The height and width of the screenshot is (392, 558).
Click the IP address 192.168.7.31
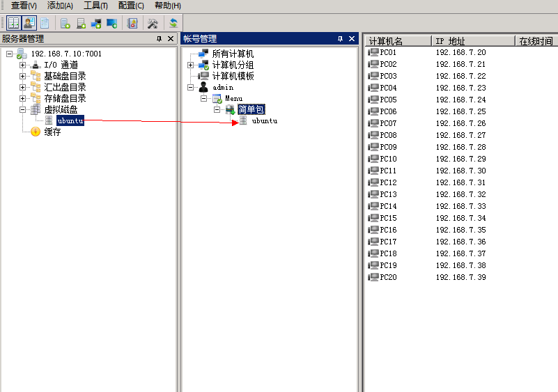[x=461, y=182]
